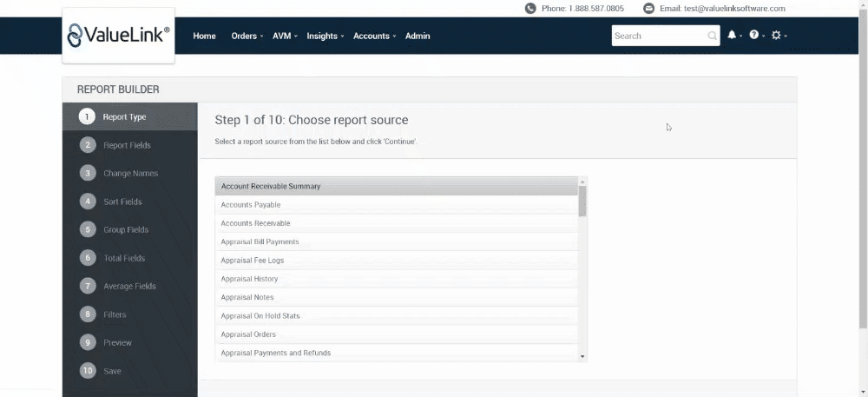Open the notifications bell icon
868x397 pixels.
pos(732,35)
